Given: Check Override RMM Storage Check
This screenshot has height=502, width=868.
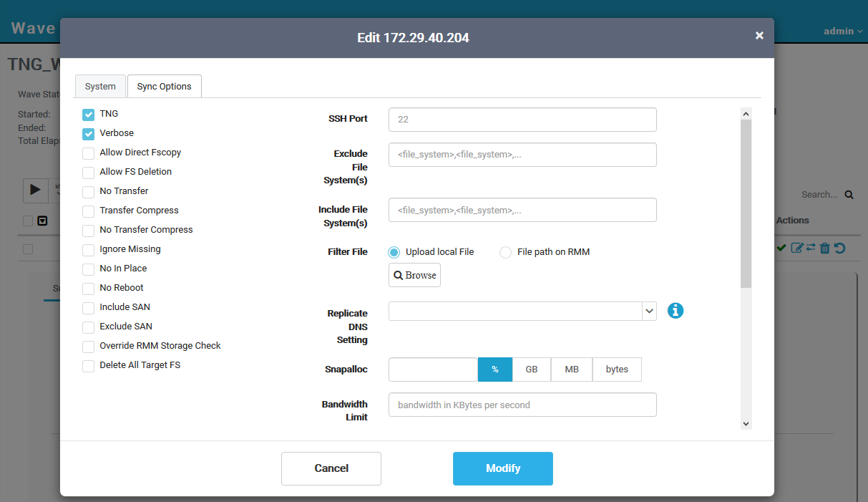Looking at the screenshot, I should tap(88, 346).
